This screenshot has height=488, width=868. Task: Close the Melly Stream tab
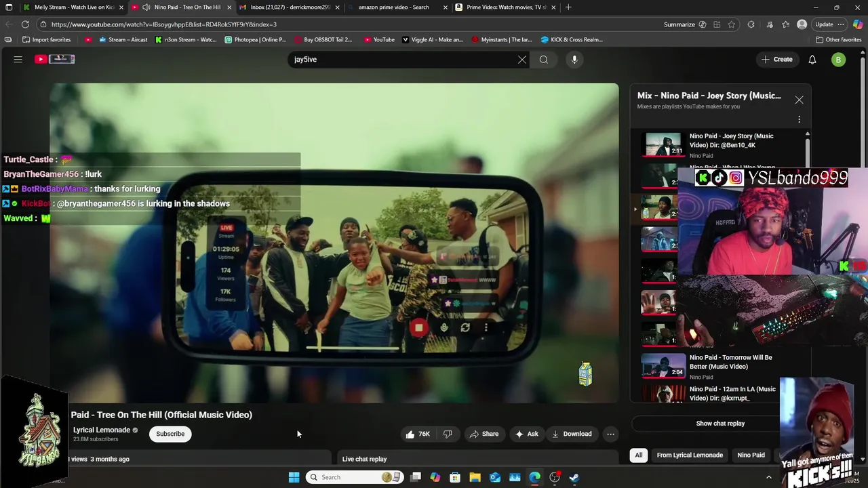(121, 7)
